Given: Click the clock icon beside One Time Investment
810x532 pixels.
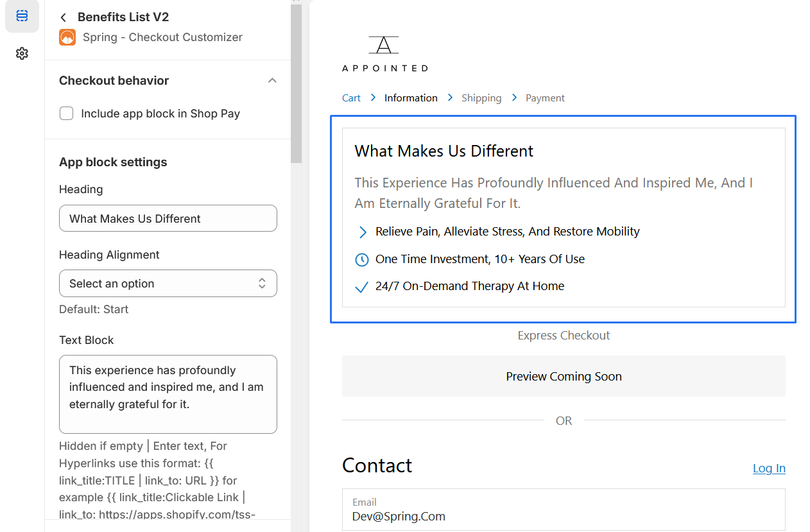Looking at the screenshot, I should pyautogui.click(x=362, y=260).
